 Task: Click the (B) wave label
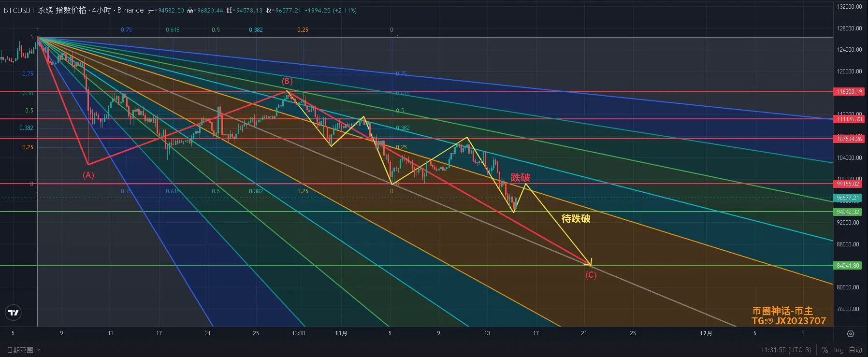point(287,81)
